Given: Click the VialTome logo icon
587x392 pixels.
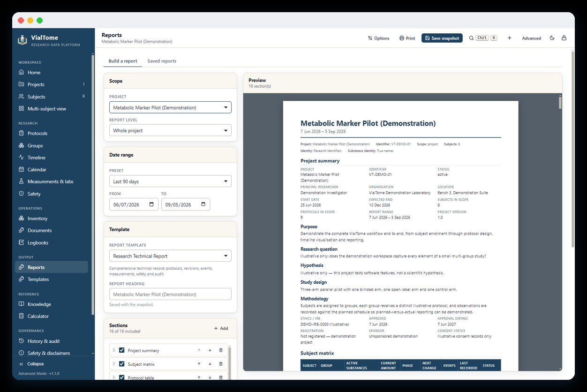Looking at the screenshot, I should (22, 40).
